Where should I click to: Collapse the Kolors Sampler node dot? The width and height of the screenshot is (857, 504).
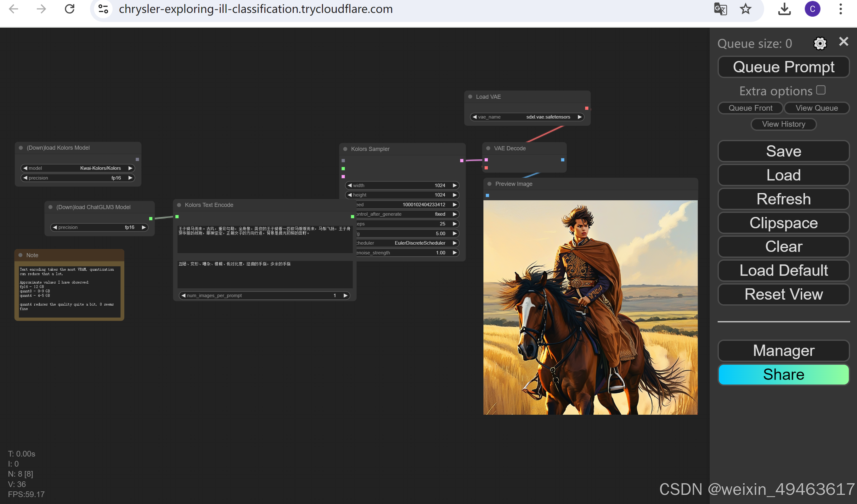(345, 149)
